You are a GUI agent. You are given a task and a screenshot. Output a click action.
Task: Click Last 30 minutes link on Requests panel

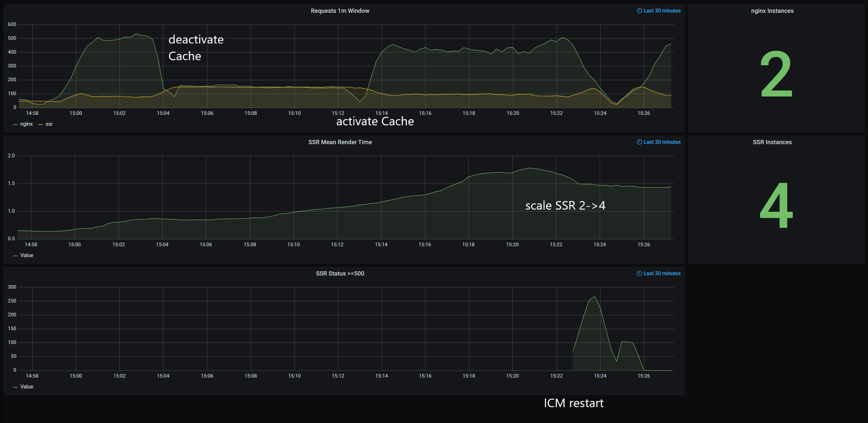(662, 11)
